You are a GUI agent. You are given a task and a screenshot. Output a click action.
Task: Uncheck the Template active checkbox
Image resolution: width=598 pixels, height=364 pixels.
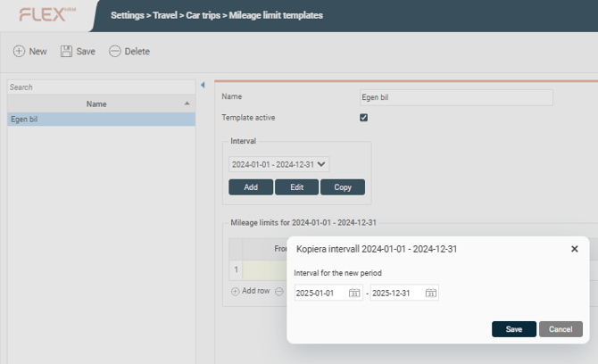pyautogui.click(x=363, y=118)
